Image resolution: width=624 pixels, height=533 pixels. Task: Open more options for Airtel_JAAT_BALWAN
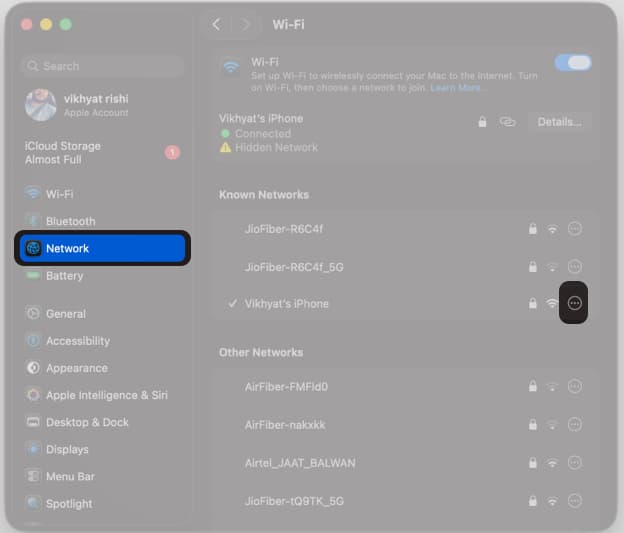pos(575,463)
